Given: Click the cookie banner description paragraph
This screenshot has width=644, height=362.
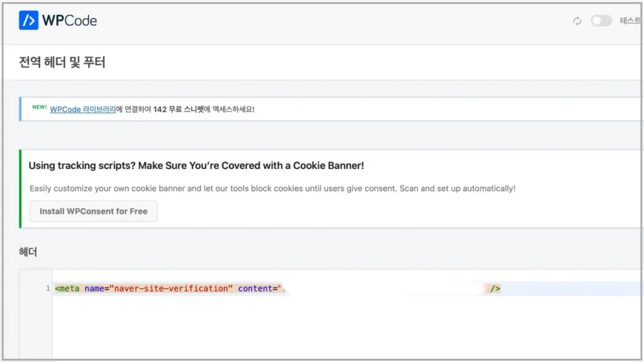Looking at the screenshot, I should (272, 189).
